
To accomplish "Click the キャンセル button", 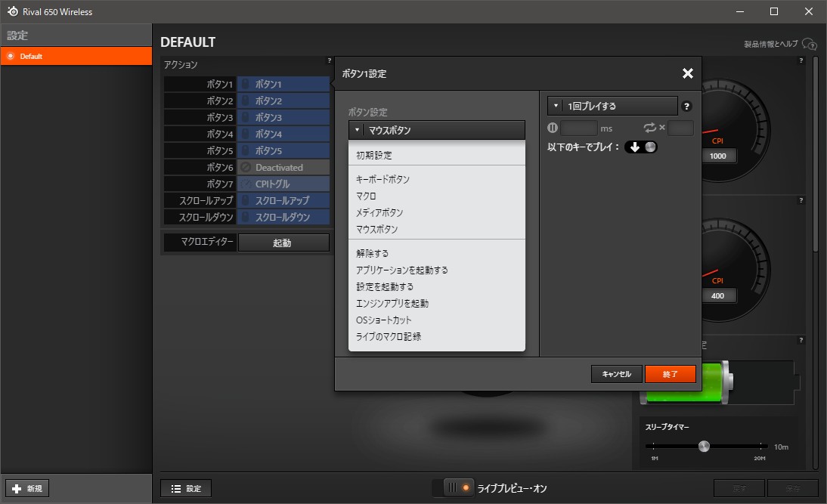I will [617, 374].
